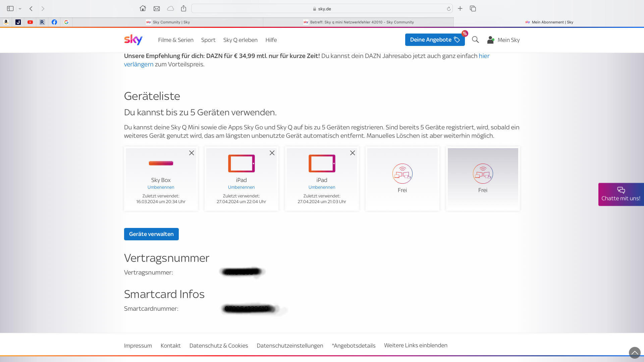
Task: Open Datenschutzeinstellungen link
Action: 290,346
